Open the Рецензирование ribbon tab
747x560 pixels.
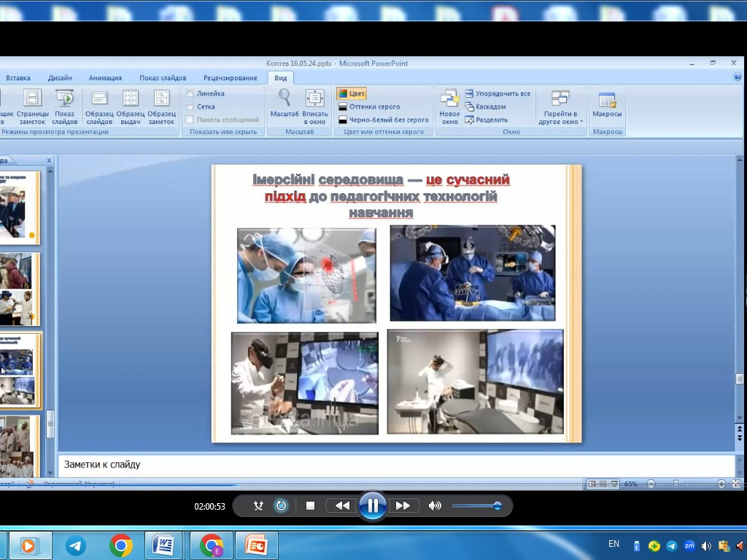(x=230, y=77)
